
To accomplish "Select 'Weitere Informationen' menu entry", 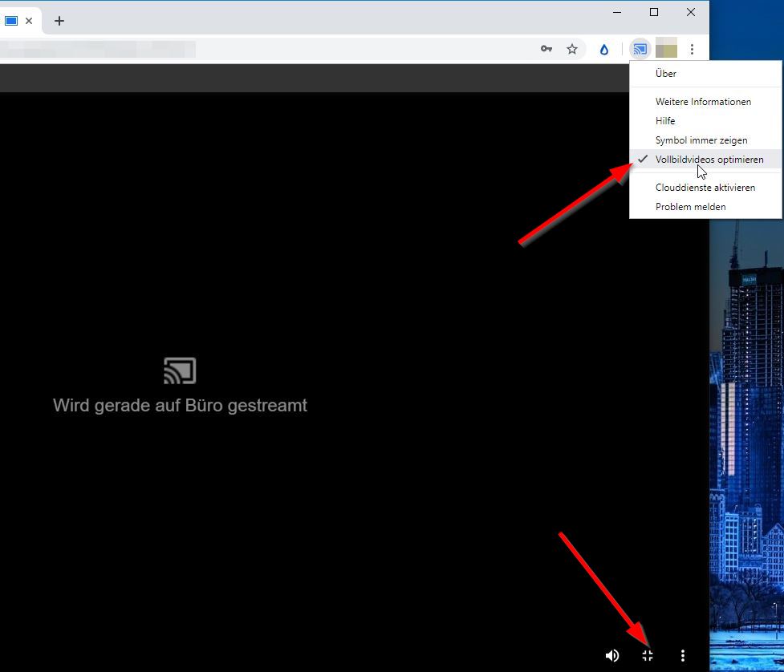I will (703, 102).
